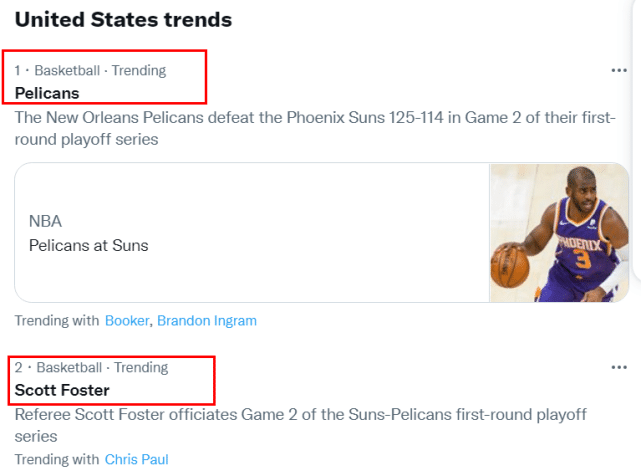641x476 pixels.
Task: Open the Pelicans at Suns game card
Action: (x=251, y=233)
